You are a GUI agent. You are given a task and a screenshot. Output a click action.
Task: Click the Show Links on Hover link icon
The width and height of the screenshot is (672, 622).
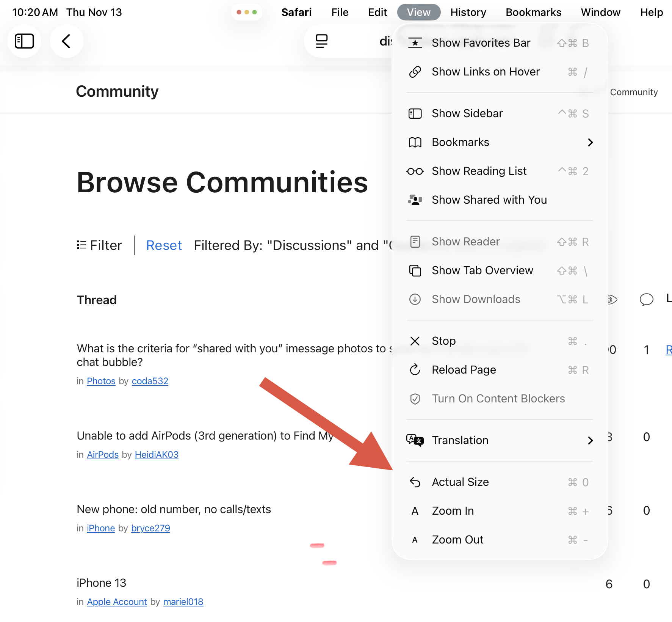coord(415,72)
